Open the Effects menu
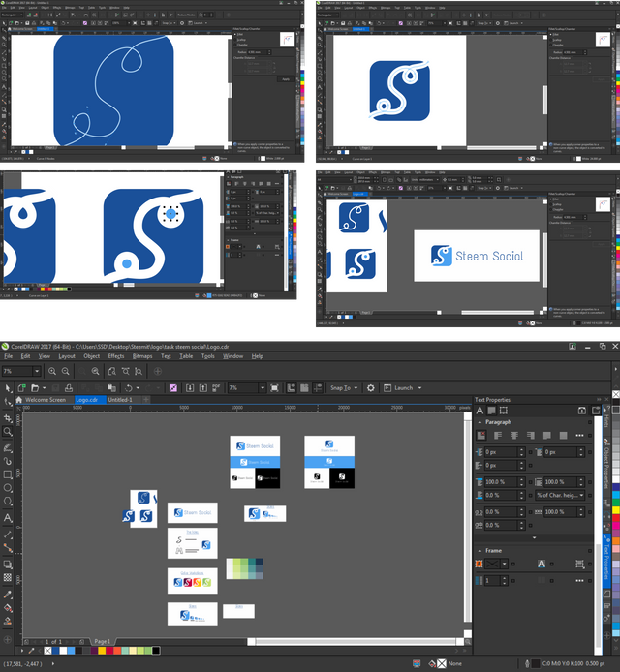 click(116, 356)
